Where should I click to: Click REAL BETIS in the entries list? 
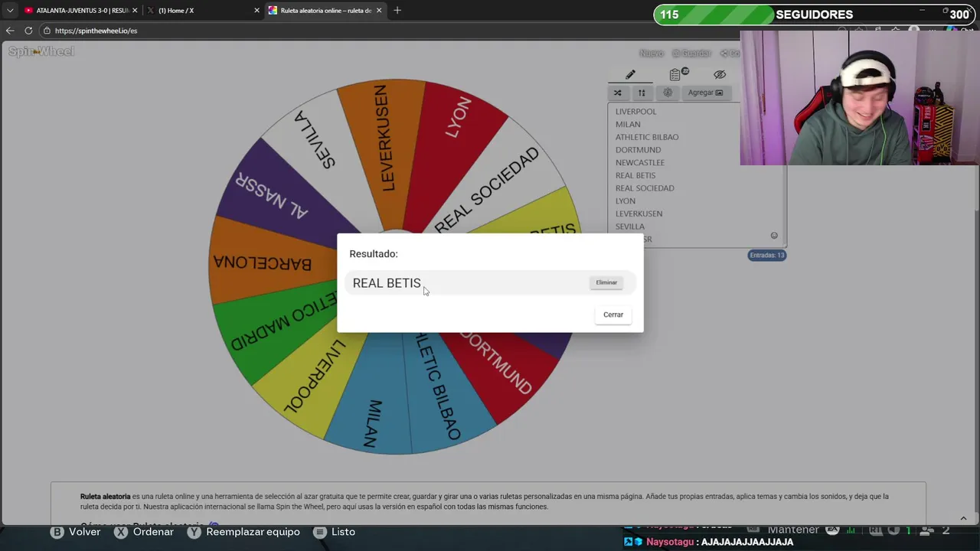[635, 175]
